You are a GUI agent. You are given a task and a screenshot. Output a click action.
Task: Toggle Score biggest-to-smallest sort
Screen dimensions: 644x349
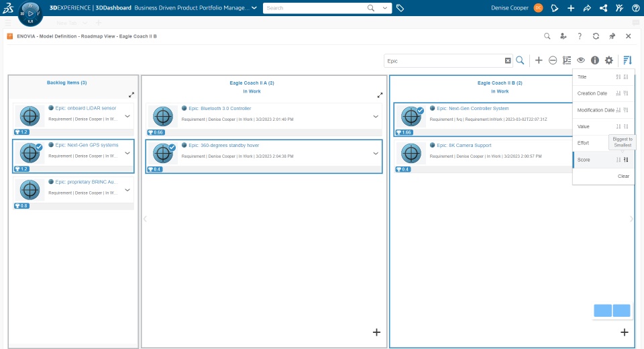tap(626, 160)
